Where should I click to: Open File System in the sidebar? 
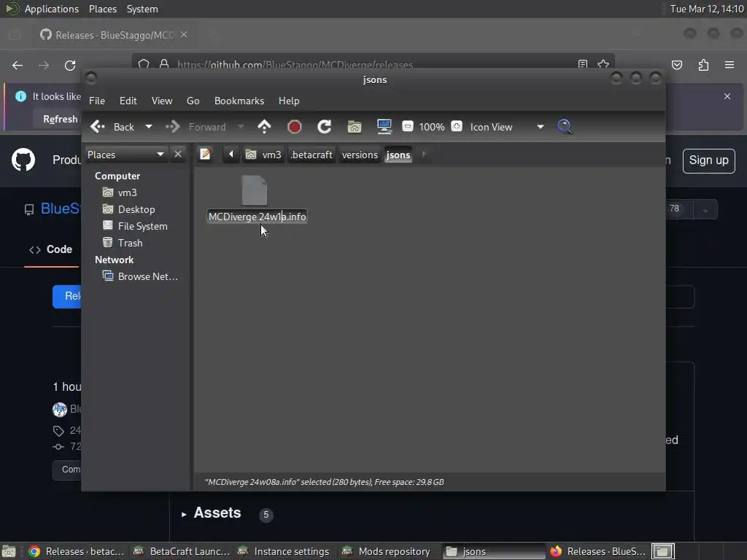[x=135, y=226]
